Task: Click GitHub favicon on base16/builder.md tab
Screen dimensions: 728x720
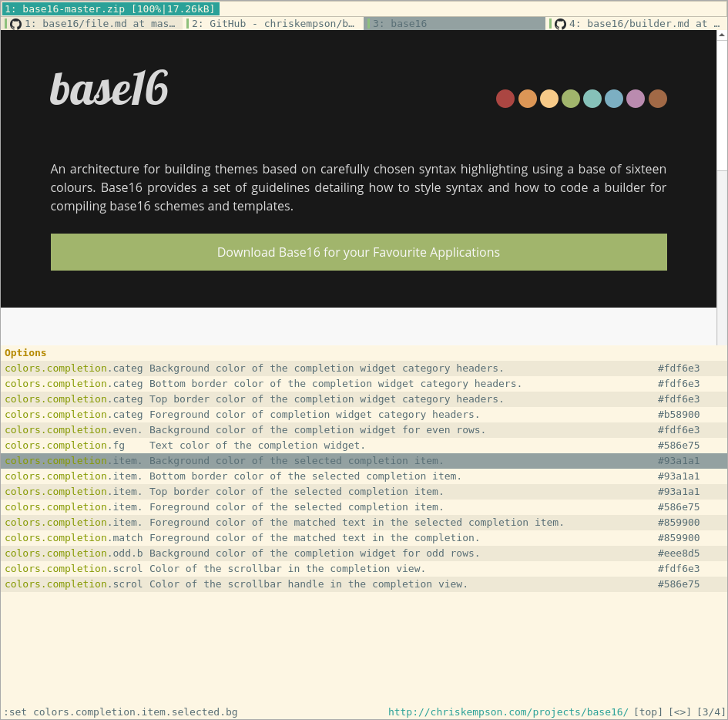Action: 560,24
